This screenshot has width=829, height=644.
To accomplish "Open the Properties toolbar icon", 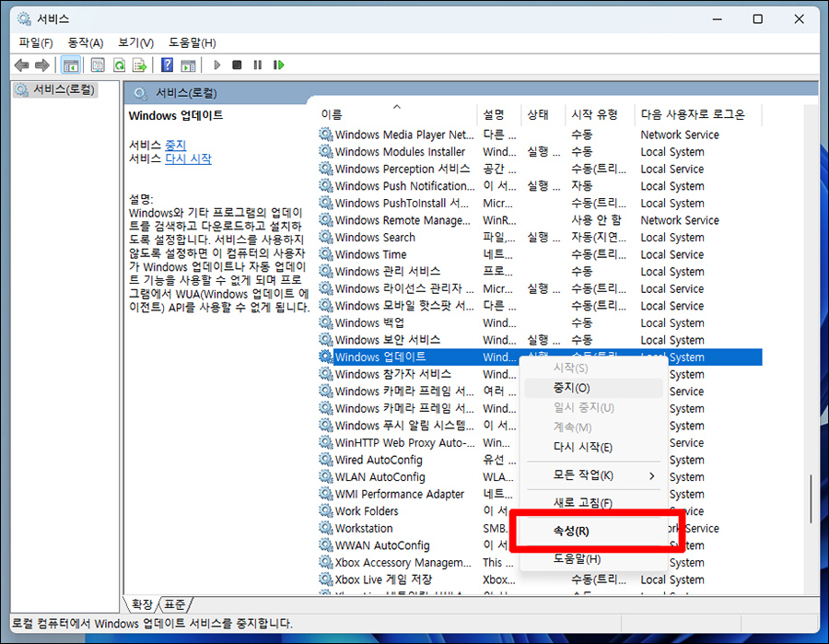I will pos(98,65).
